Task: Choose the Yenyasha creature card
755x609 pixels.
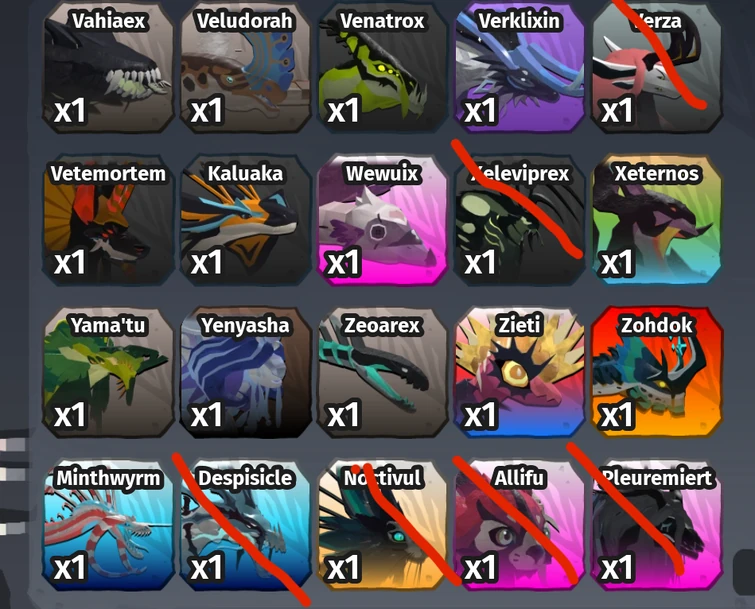Action: [x=246, y=373]
